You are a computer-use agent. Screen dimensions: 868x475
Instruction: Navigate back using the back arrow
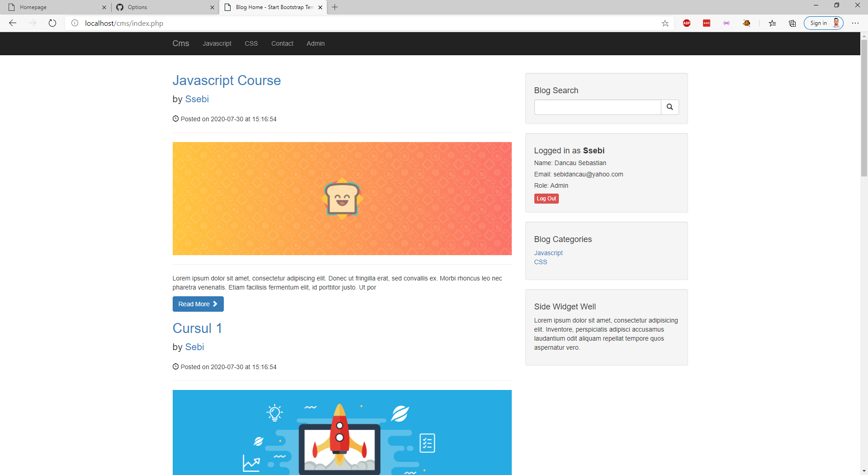pos(13,23)
